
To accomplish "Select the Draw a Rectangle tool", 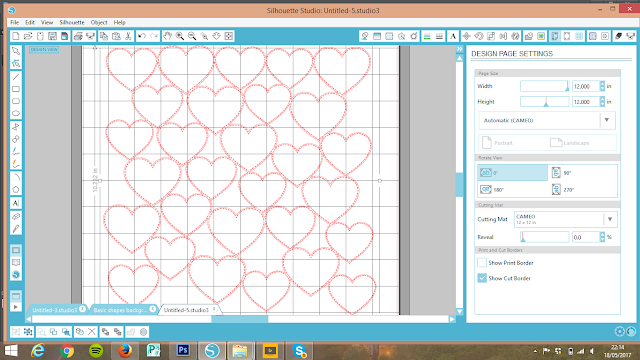I will 16,89.
